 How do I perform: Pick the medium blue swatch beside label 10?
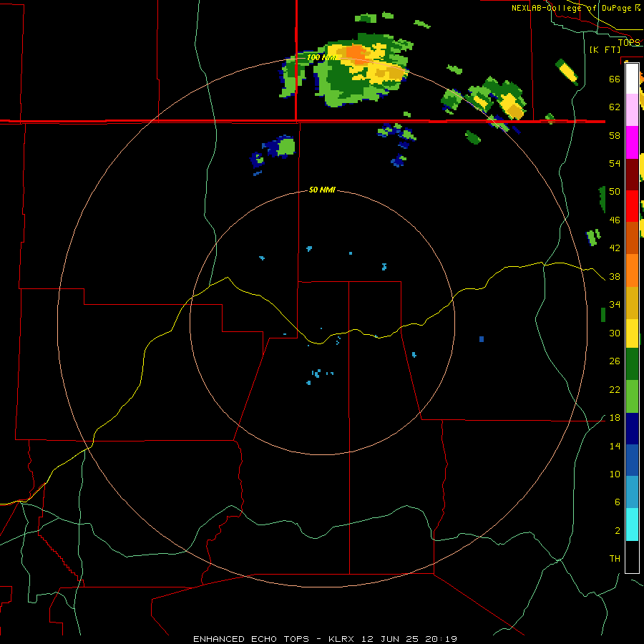[x=632, y=460]
